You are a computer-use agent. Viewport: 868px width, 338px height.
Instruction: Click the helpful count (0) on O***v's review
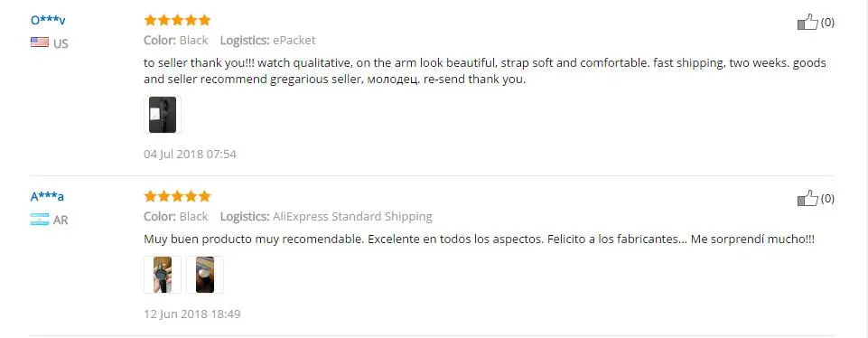[x=827, y=23]
